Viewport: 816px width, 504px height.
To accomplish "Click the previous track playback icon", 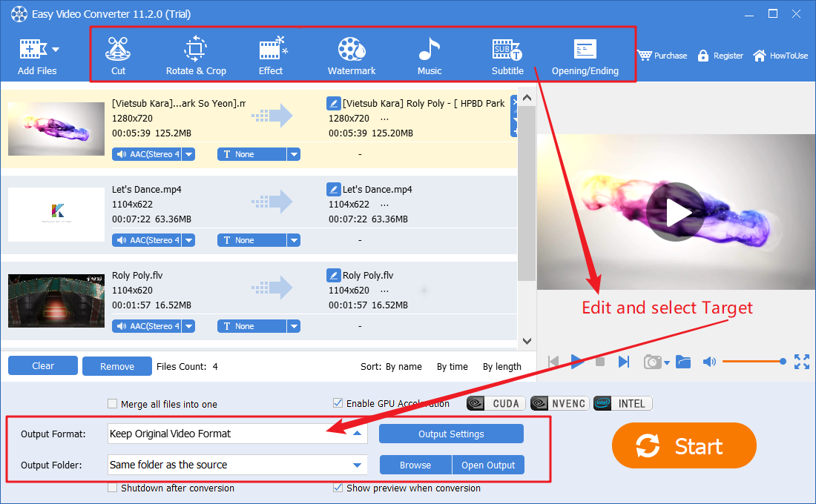I will 553,362.
